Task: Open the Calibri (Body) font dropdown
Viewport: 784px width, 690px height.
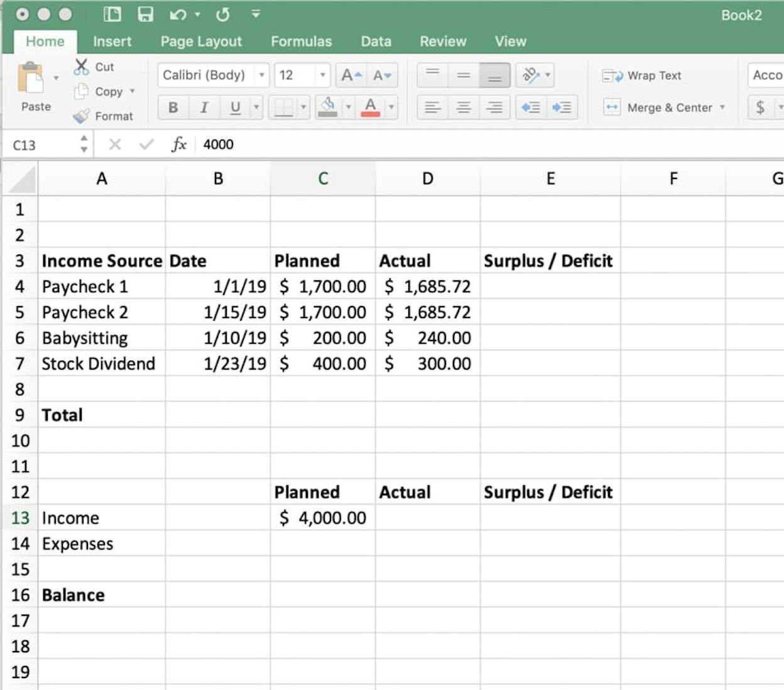Action: pyautogui.click(x=262, y=75)
